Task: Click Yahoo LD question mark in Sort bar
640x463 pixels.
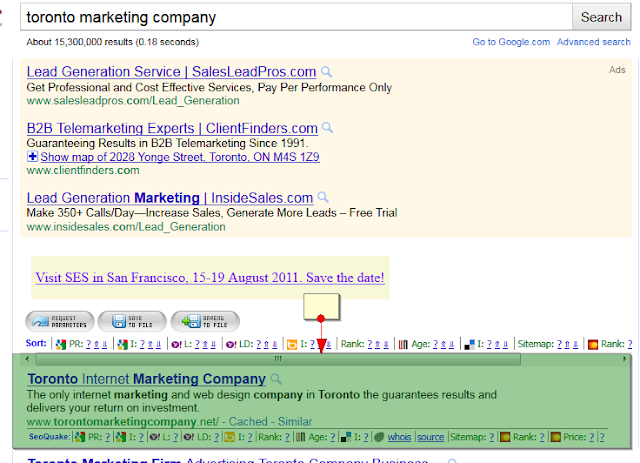Action: 258,344
